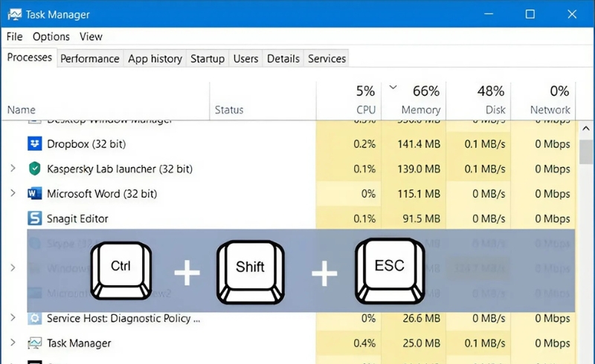The height and width of the screenshot is (364, 595).
Task: Click Snagit Editor's 0 Mbps network value
Action: (x=553, y=219)
